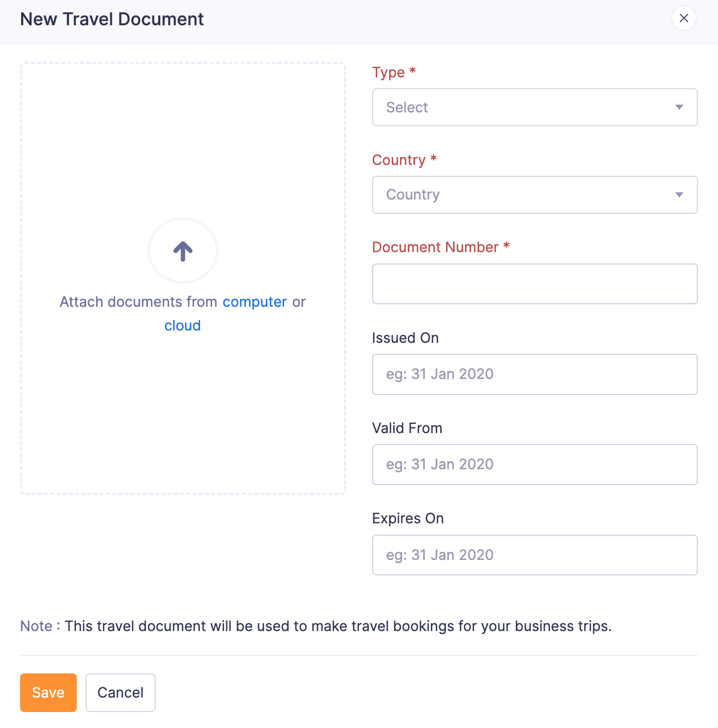Expand the document Type options list

pyautogui.click(x=535, y=107)
